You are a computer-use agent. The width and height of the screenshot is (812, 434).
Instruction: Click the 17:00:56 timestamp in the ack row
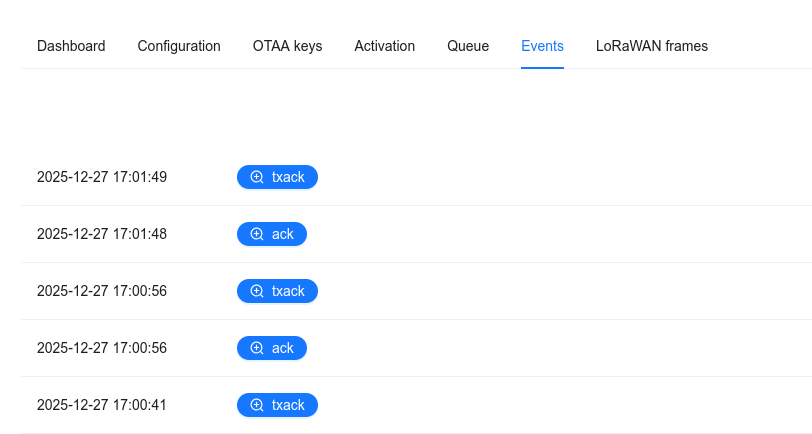[x=102, y=348]
